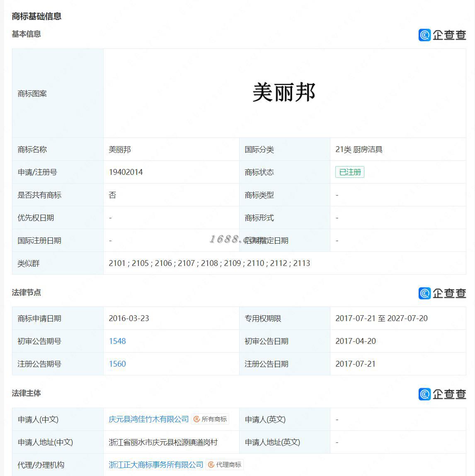This screenshot has width=475, height=476.
Task: Click the 已注册 trademark status badge
Action: [x=350, y=172]
